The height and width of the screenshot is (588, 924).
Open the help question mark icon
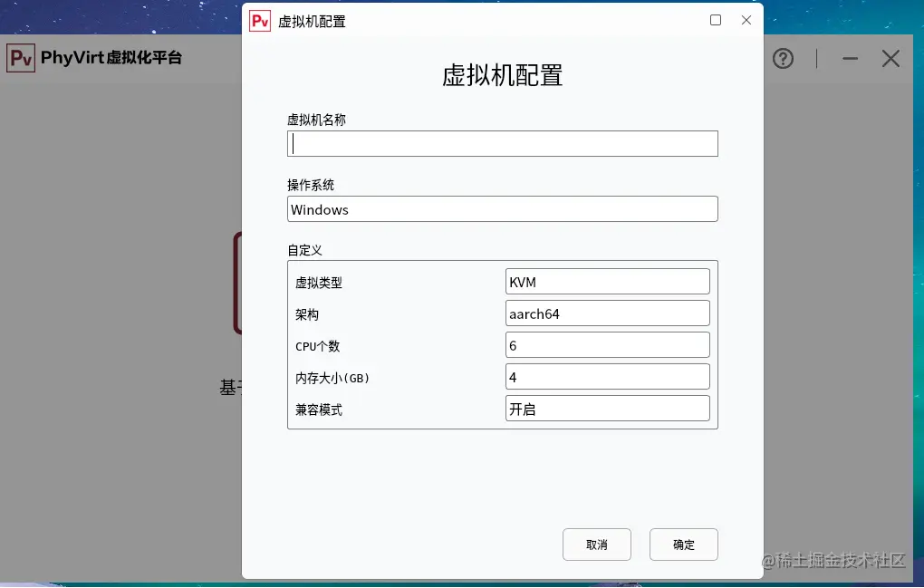783,58
